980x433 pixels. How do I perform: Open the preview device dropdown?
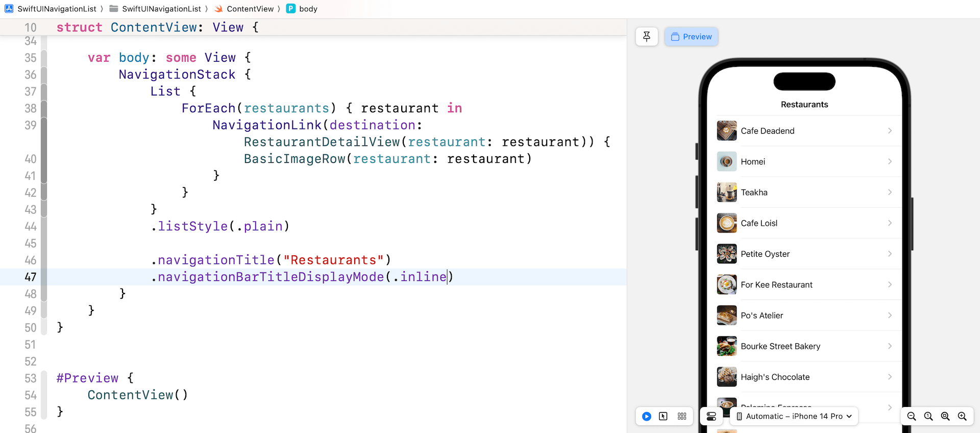pyautogui.click(x=794, y=416)
